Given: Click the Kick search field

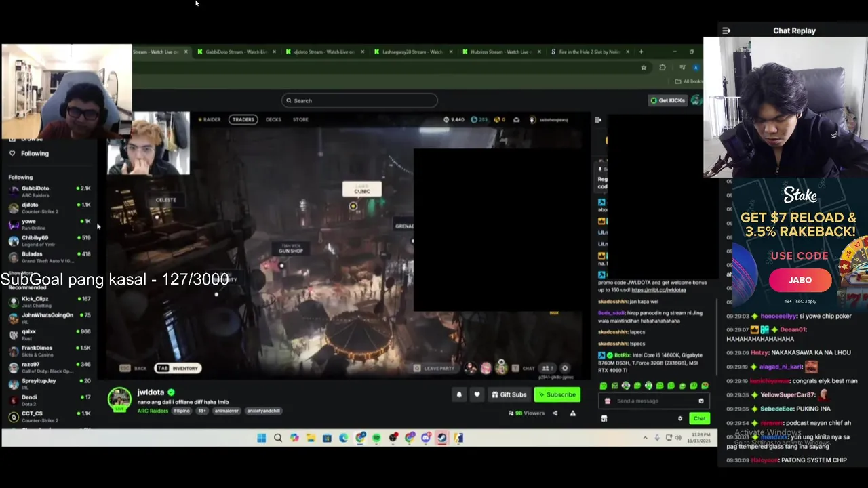Looking at the screenshot, I should 359,100.
